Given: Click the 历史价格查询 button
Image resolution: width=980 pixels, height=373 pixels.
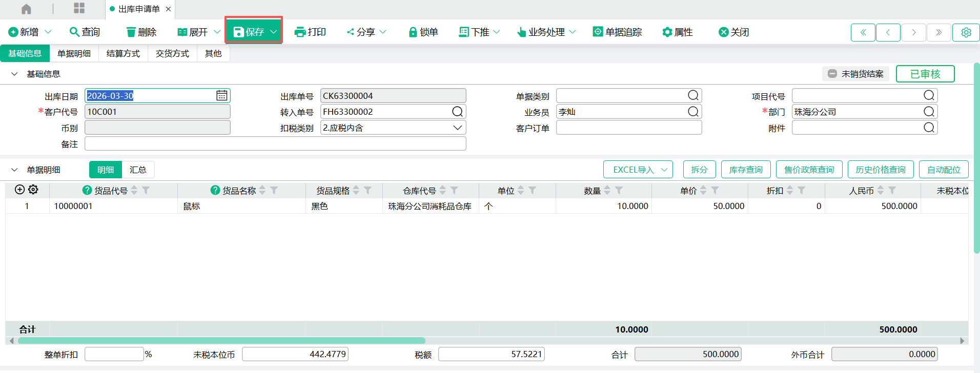Looking at the screenshot, I should click(880, 170).
